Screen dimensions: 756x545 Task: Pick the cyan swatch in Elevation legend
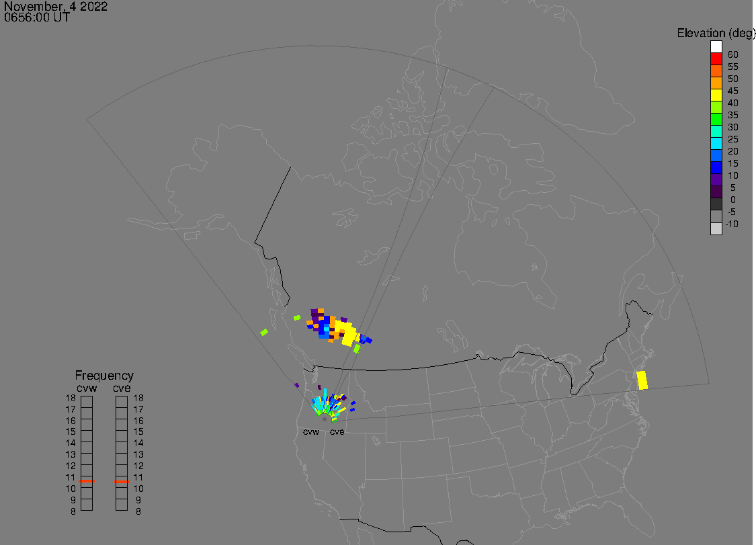click(716, 143)
